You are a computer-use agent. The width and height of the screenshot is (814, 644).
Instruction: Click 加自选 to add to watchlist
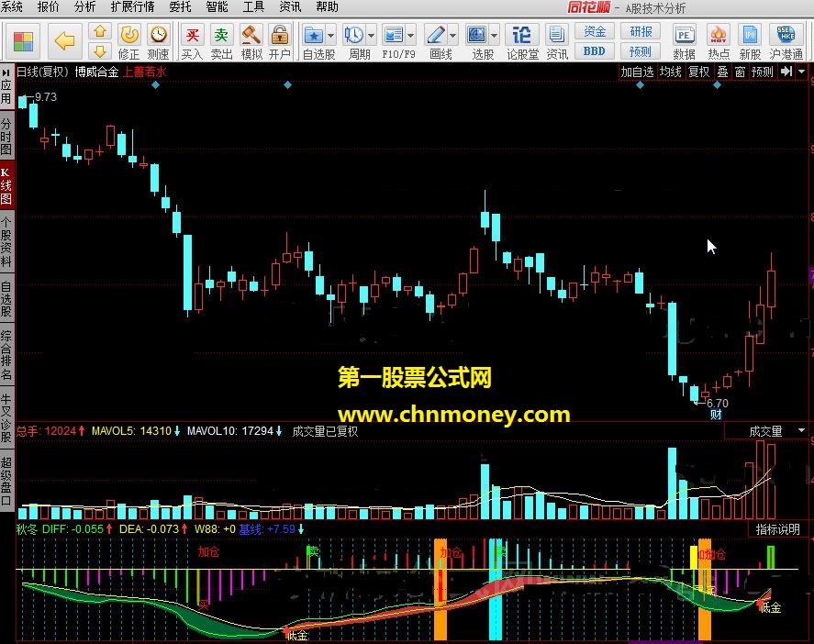pyautogui.click(x=638, y=72)
